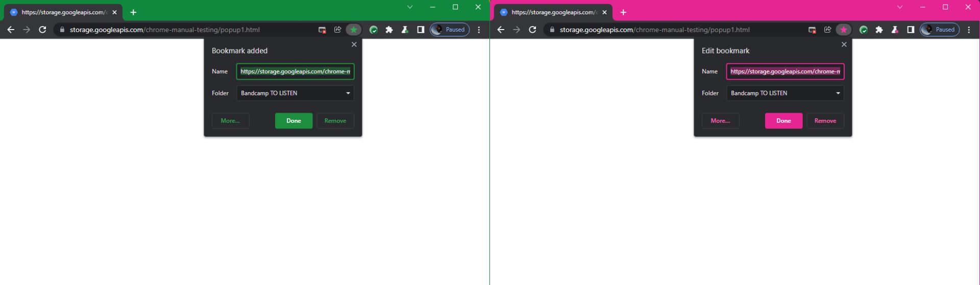Go back in the green window

(x=11, y=30)
